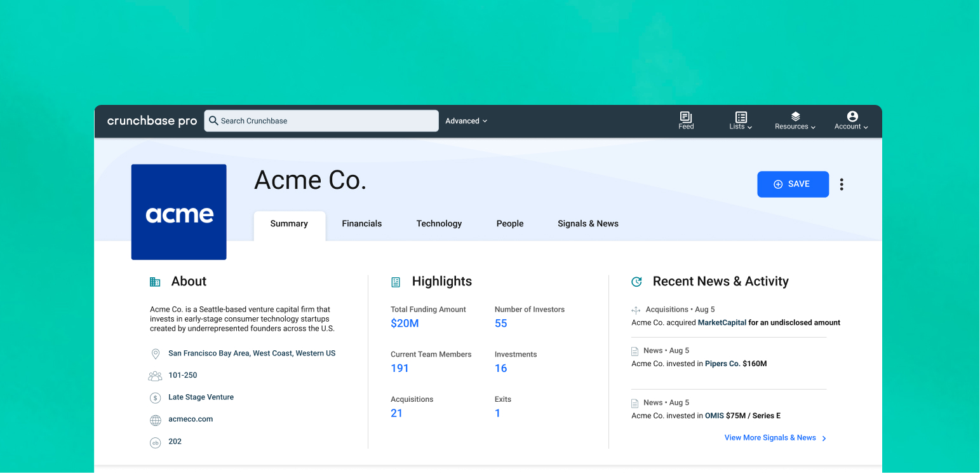This screenshot has height=473, width=980.
Task: Open the Pipers Co. link
Action: pos(723,364)
